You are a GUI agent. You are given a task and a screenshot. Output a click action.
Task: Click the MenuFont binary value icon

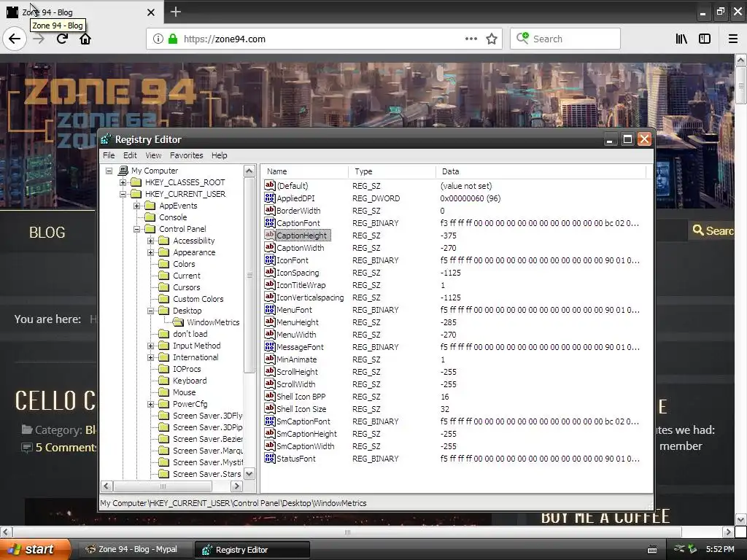click(x=270, y=309)
